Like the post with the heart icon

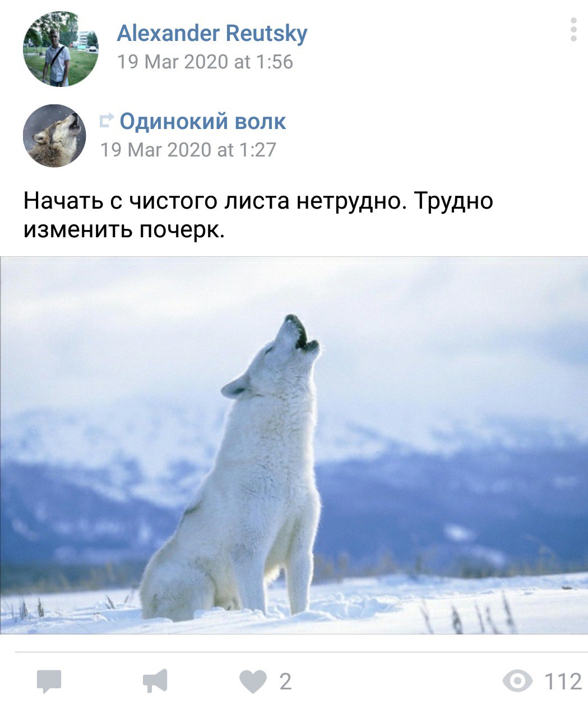pyautogui.click(x=253, y=682)
